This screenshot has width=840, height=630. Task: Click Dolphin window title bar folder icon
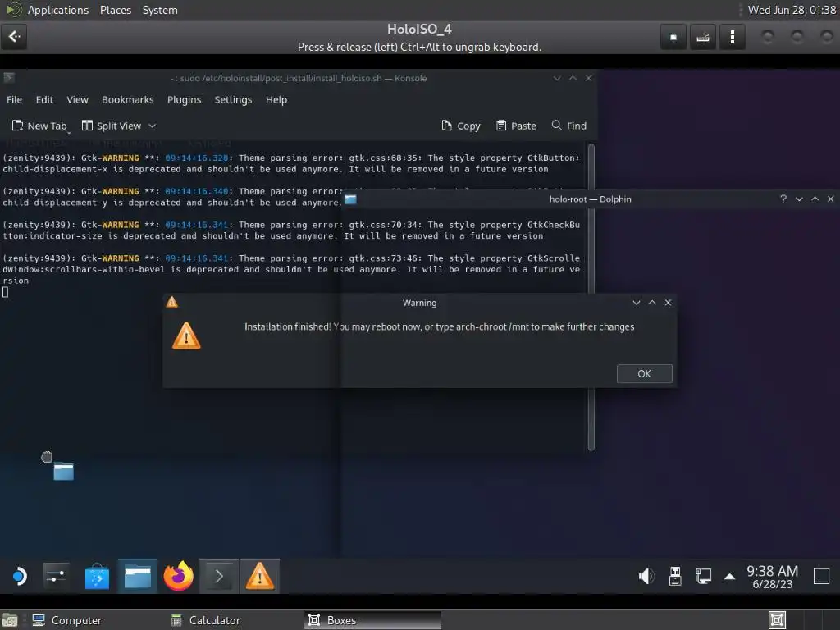(x=350, y=199)
